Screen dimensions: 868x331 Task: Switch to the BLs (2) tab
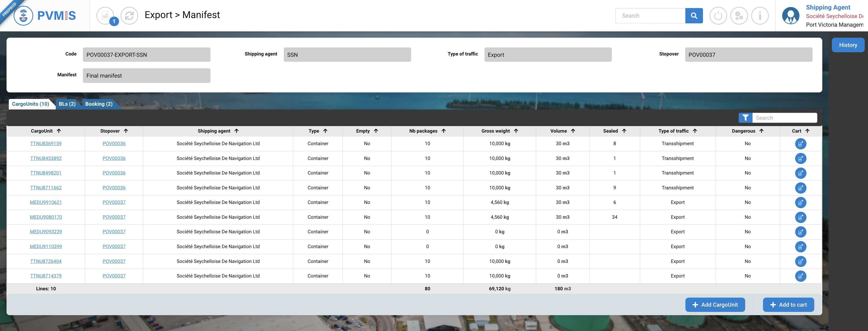[67, 104]
